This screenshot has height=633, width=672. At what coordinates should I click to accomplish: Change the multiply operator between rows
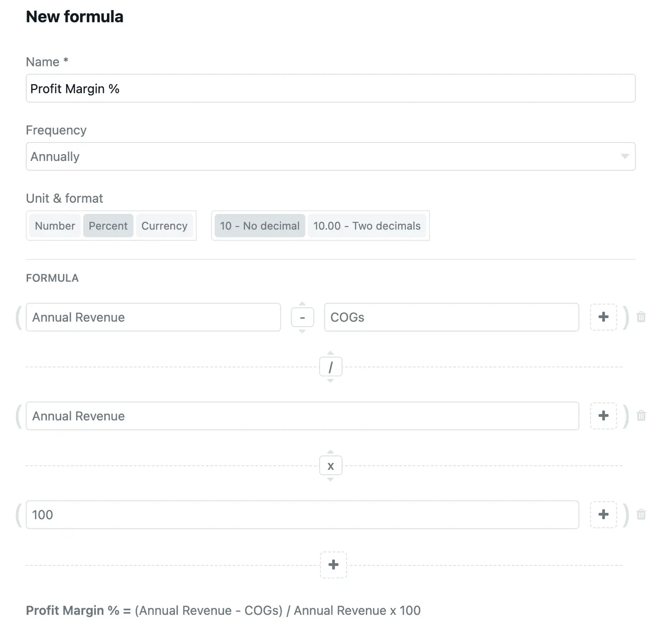pos(331,466)
